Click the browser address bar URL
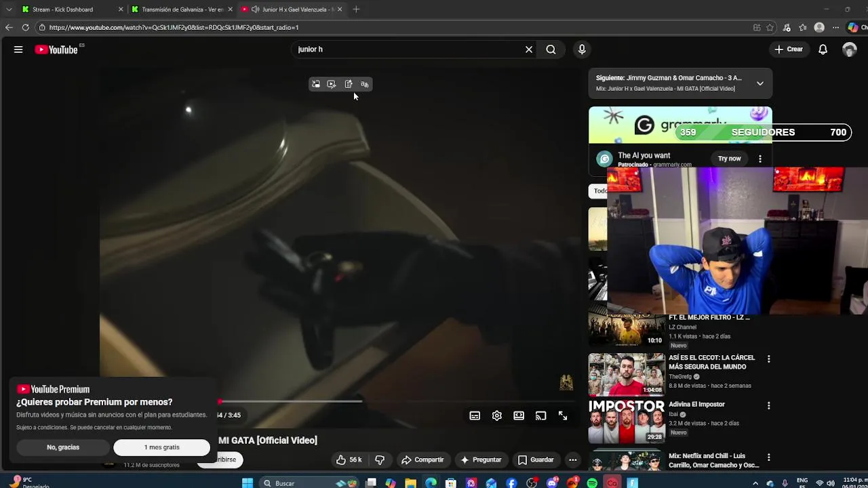Viewport: 868px width, 488px height. (x=174, y=28)
